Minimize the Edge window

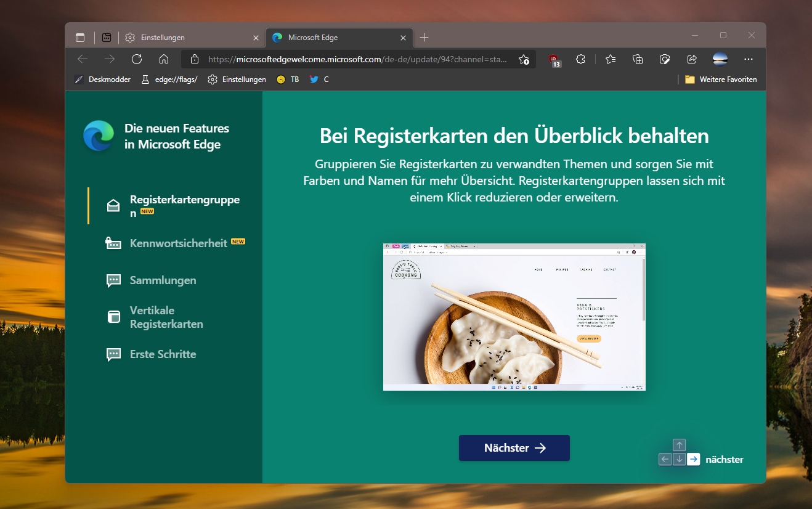tap(695, 35)
